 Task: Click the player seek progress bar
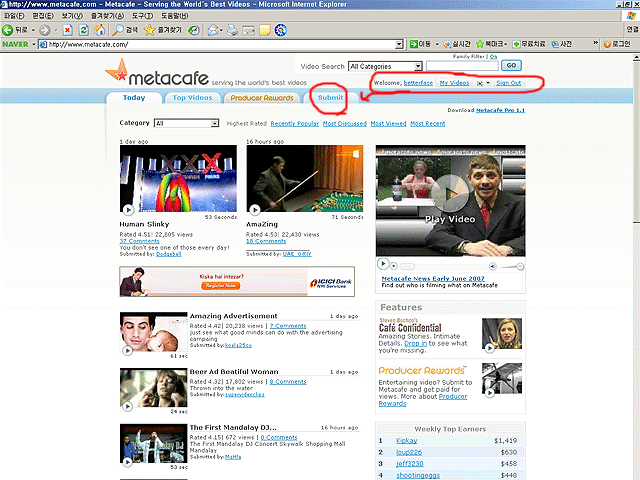407,267
